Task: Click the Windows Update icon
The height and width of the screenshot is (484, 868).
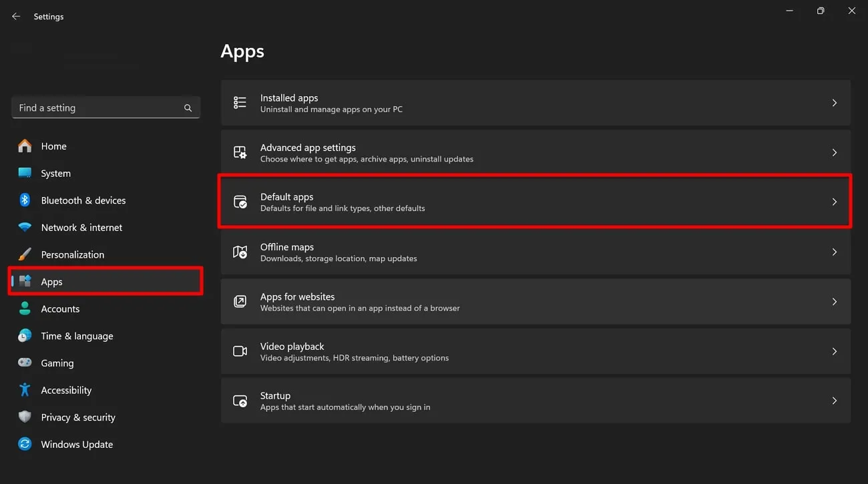Action: click(x=25, y=444)
